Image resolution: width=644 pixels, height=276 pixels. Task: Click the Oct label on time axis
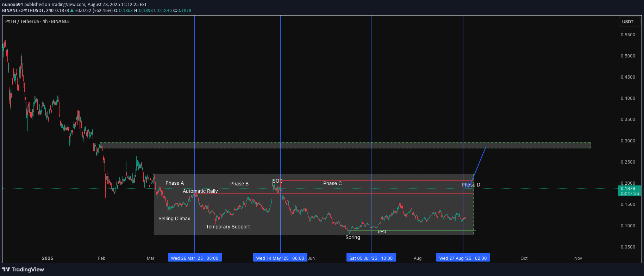coord(524,258)
